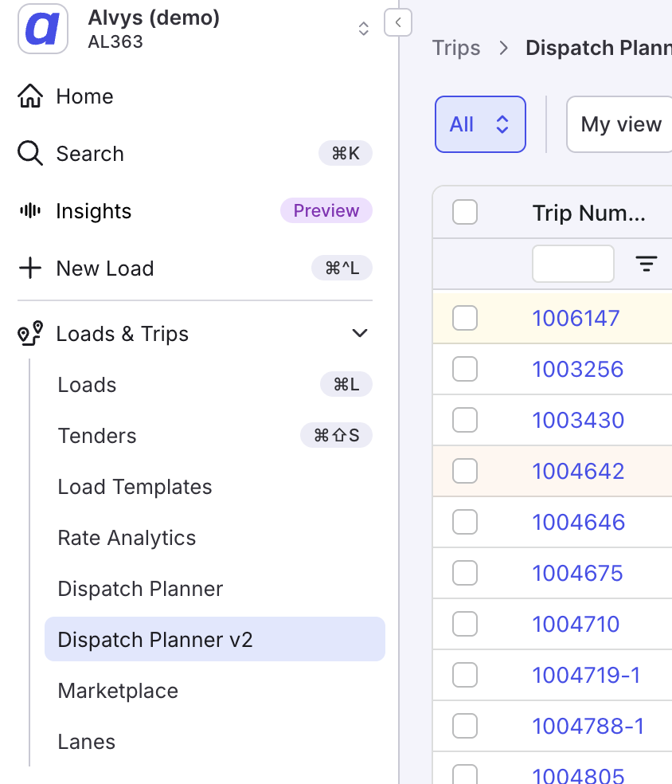
Task: Click the Trips breadcrumb link
Action: click(456, 48)
